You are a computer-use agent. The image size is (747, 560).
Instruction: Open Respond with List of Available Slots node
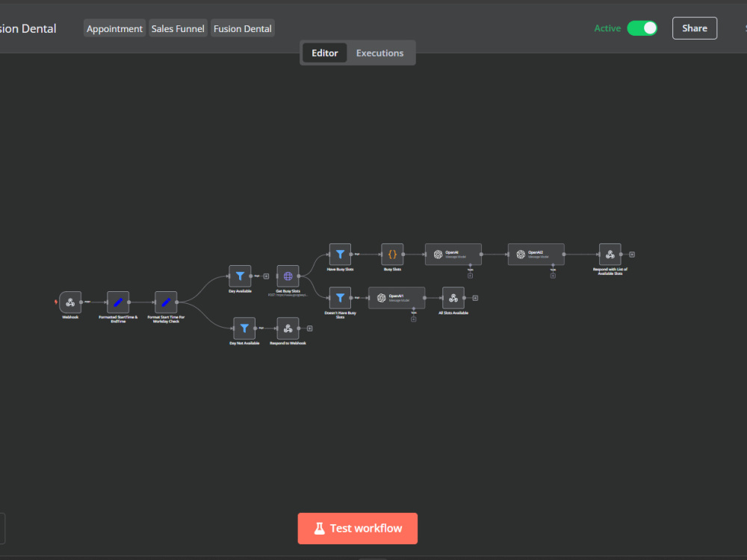610,255
